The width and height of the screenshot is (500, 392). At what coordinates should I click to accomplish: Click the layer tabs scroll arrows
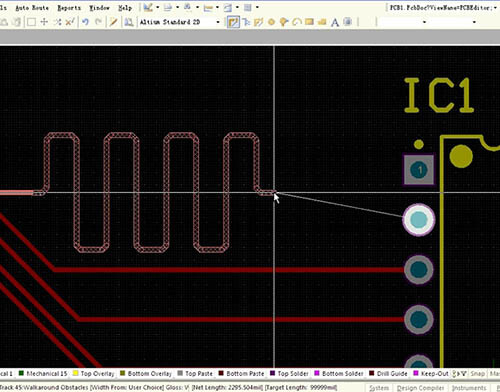(x=459, y=374)
